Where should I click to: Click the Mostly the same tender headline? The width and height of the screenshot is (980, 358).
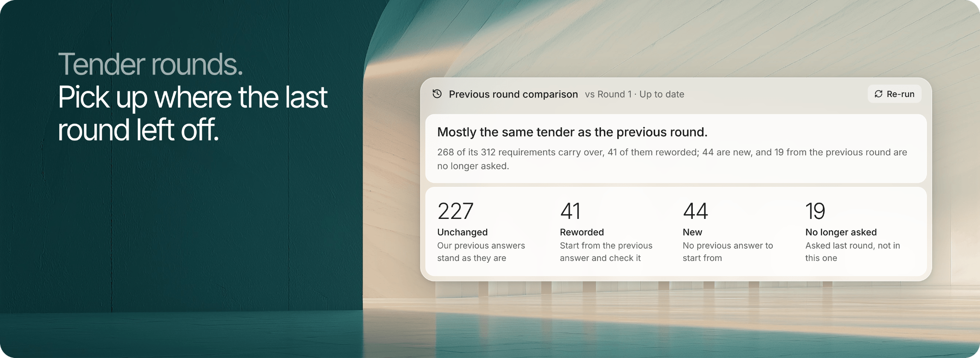click(x=572, y=132)
